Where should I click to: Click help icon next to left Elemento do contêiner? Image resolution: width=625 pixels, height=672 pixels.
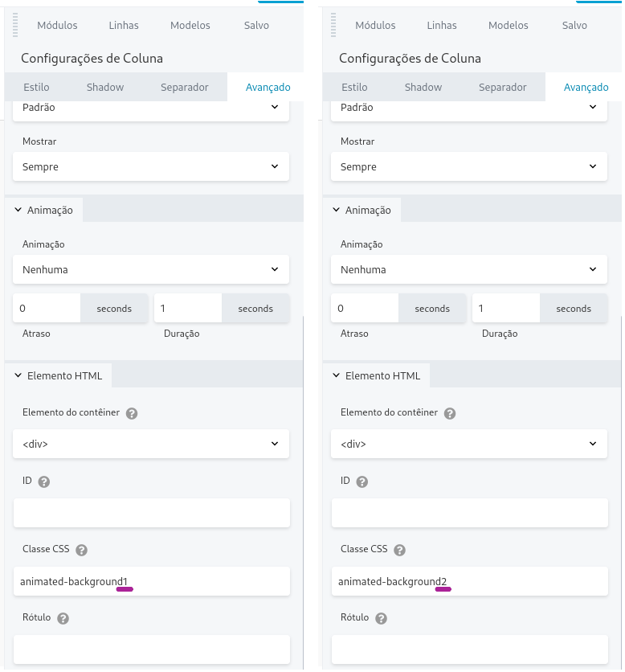(x=132, y=413)
